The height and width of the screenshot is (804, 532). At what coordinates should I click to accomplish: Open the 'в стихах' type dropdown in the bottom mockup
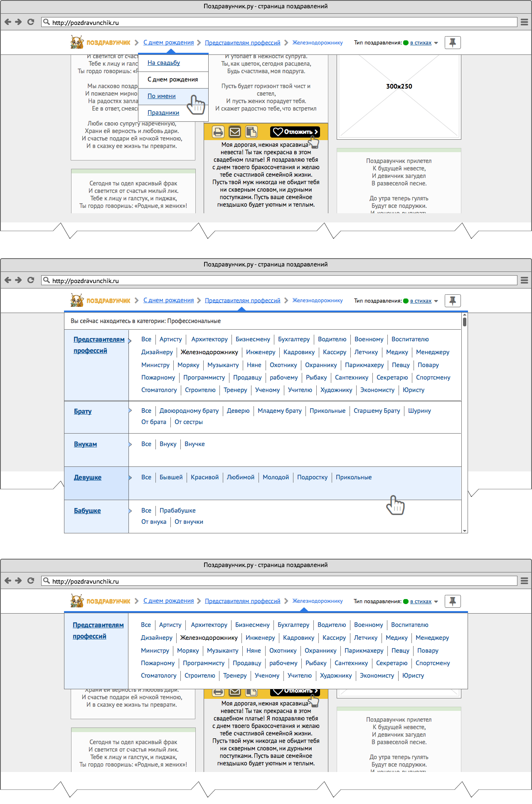(424, 602)
